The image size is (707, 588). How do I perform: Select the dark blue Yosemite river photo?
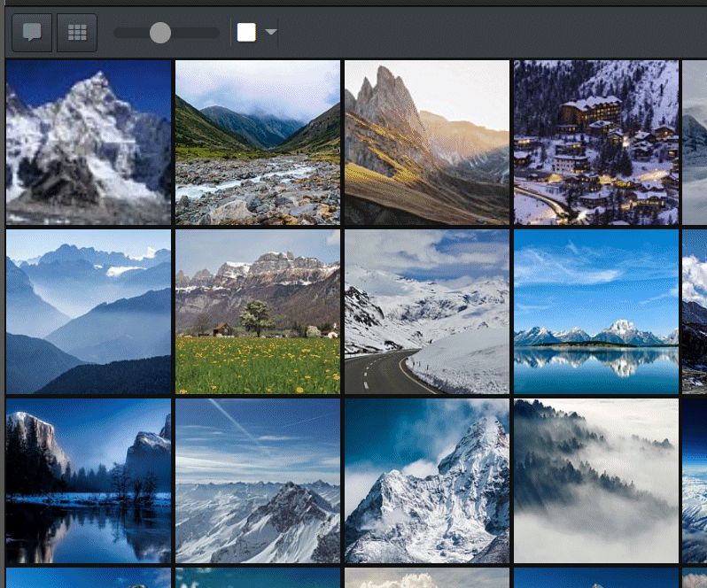click(x=89, y=481)
